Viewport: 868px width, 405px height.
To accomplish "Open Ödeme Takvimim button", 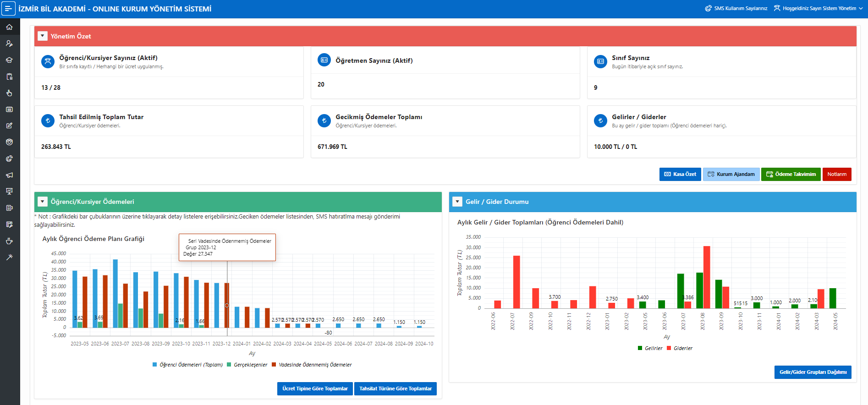I will 791,174.
